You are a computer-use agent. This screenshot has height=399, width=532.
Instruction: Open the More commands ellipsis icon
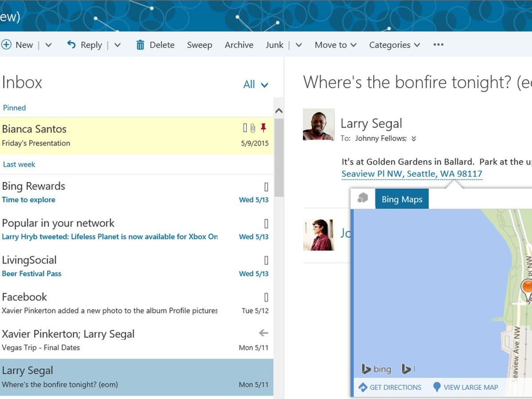tap(438, 44)
